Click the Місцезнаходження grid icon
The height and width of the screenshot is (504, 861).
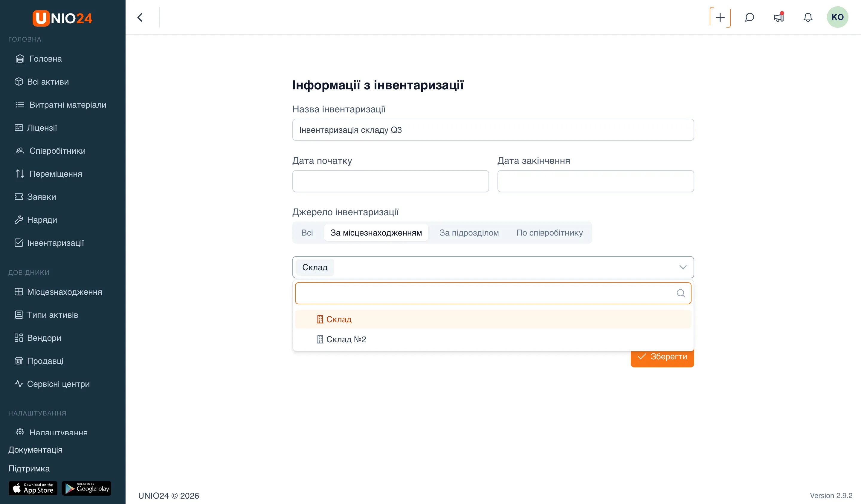pyautogui.click(x=19, y=292)
